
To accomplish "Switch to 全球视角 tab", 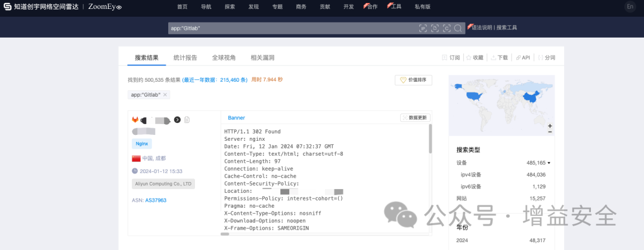I will click(x=224, y=57).
